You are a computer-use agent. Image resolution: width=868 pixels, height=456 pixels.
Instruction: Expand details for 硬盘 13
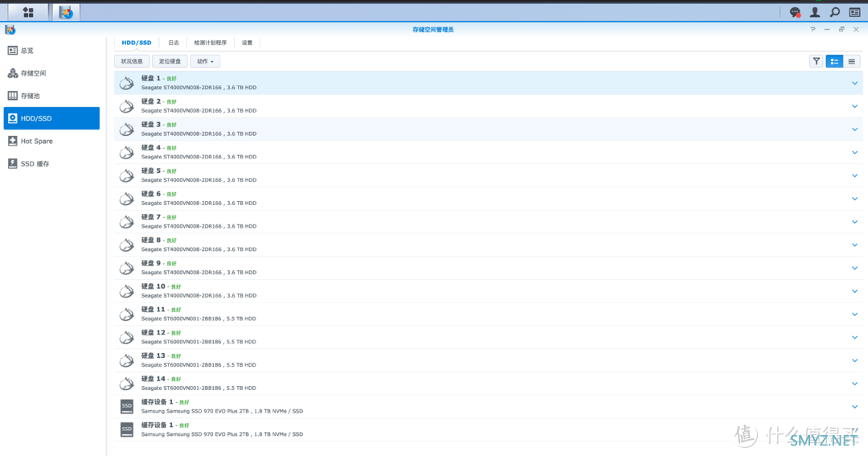coord(854,361)
